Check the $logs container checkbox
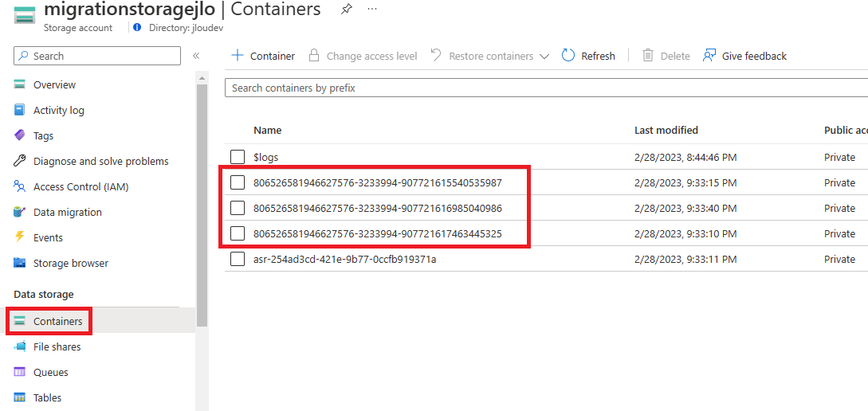 pyautogui.click(x=238, y=157)
